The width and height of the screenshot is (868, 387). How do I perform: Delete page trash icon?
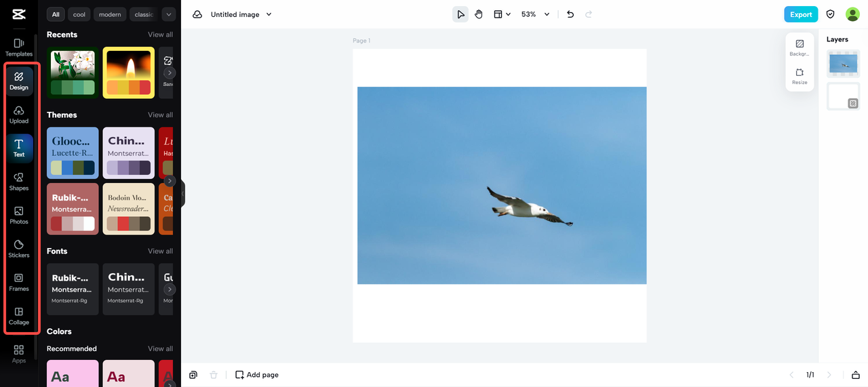pyautogui.click(x=214, y=375)
